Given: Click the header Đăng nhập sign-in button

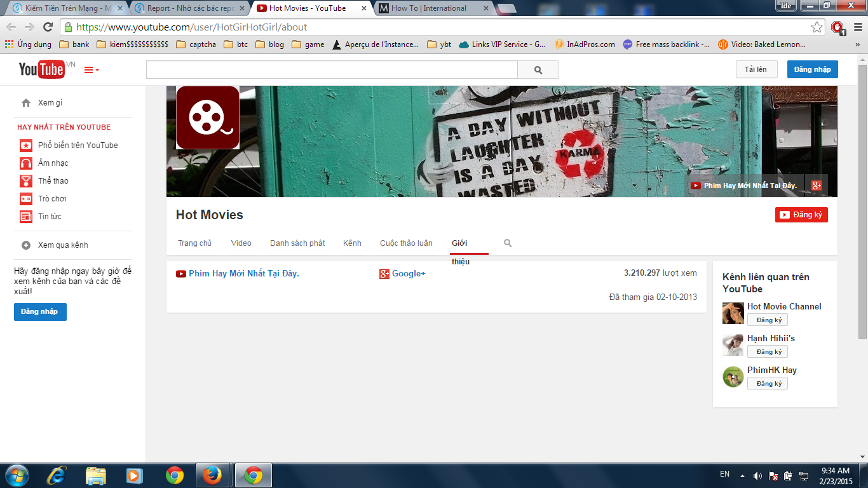Looking at the screenshot, I should [x=812, y=69].
